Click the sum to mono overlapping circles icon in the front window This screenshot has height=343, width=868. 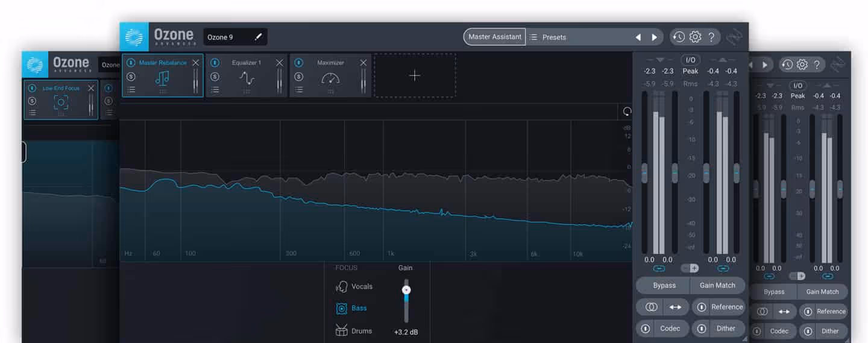click(651, 307)
